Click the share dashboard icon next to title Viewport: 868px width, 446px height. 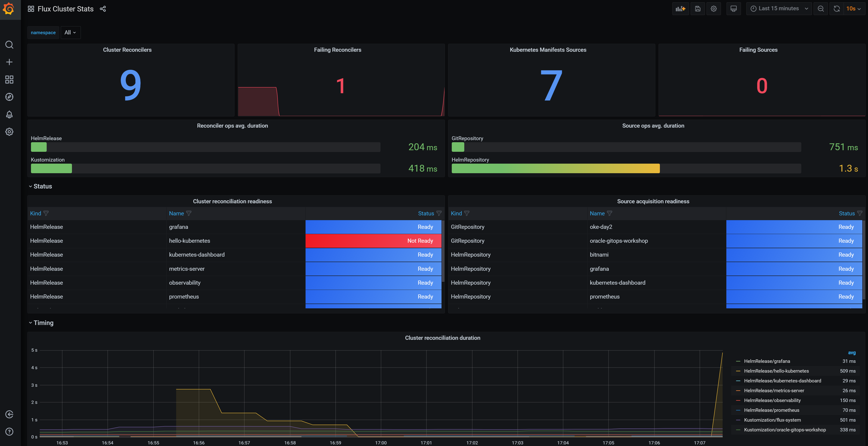tap(103, 9)
